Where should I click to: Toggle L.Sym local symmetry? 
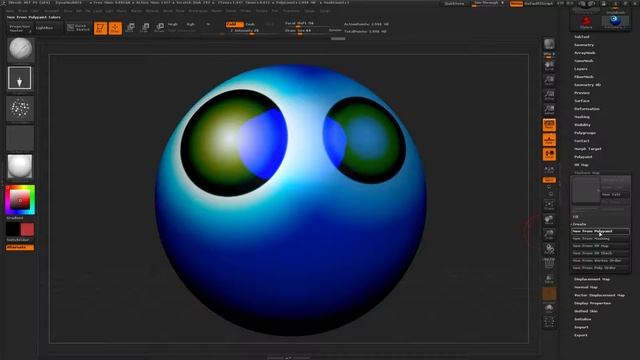pos(549,169)
